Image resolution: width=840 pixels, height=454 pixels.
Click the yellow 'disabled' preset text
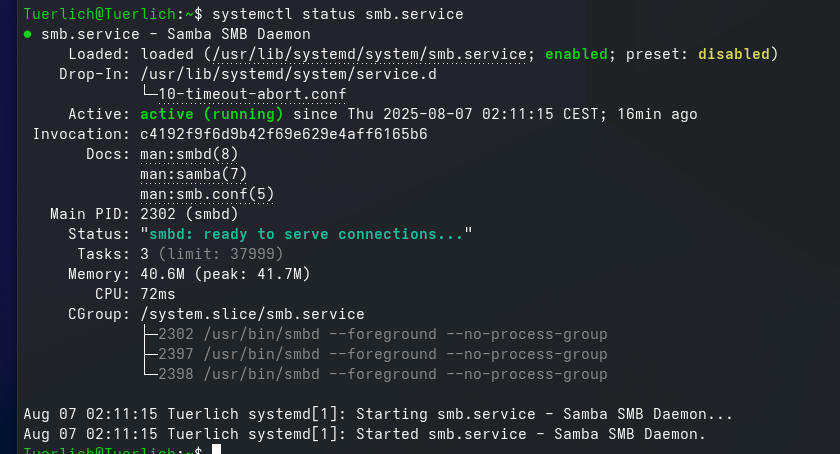[x=733, y=54]
